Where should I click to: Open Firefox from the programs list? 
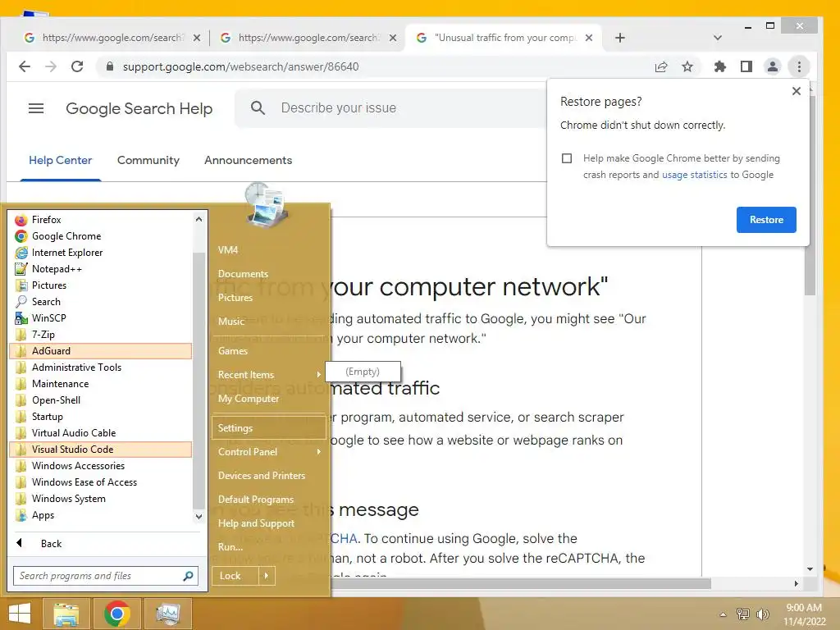coord(101,220)
